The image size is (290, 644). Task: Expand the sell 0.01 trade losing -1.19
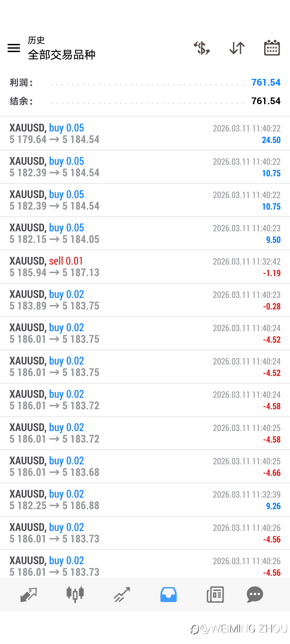coord(145,267)
